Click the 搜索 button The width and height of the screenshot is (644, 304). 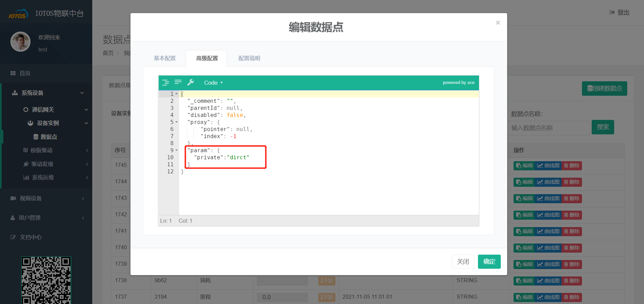point(603,127)
